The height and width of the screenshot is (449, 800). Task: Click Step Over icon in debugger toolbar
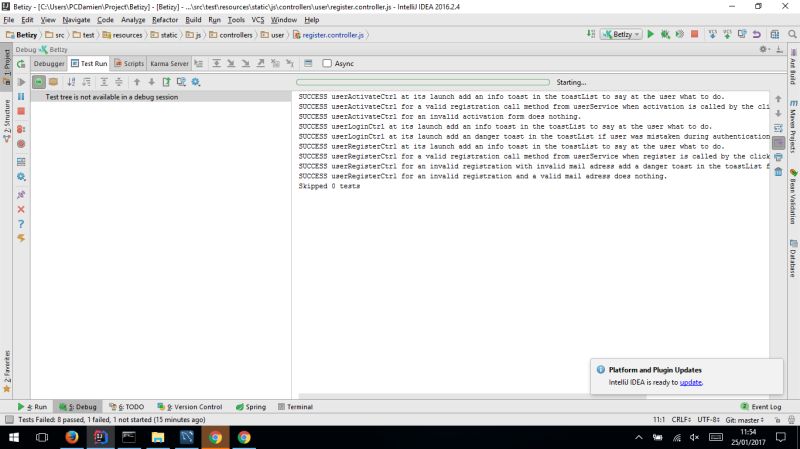coord(216,63)
